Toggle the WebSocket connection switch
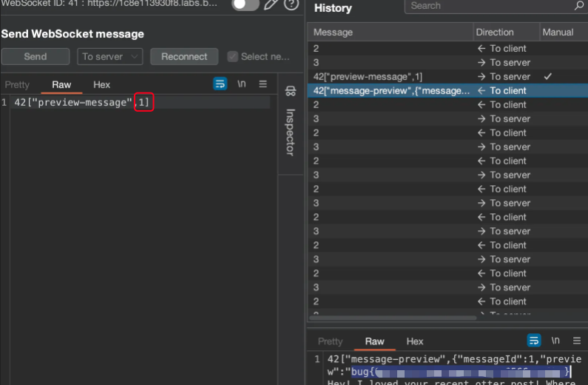Viewport: 588px width, 385px height. point(245,5)
